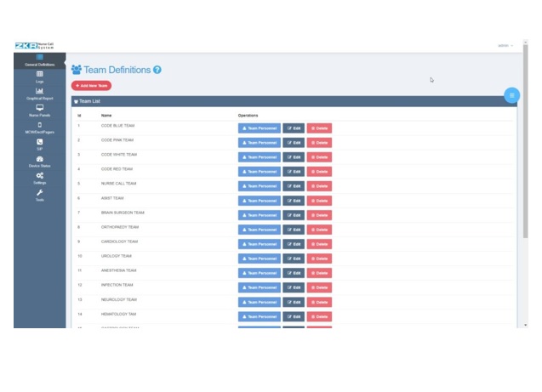Open MCW/Dect/Pagers device icon
Image resolution: width=542 pixels, height=392 pixels.
(39, 125)
